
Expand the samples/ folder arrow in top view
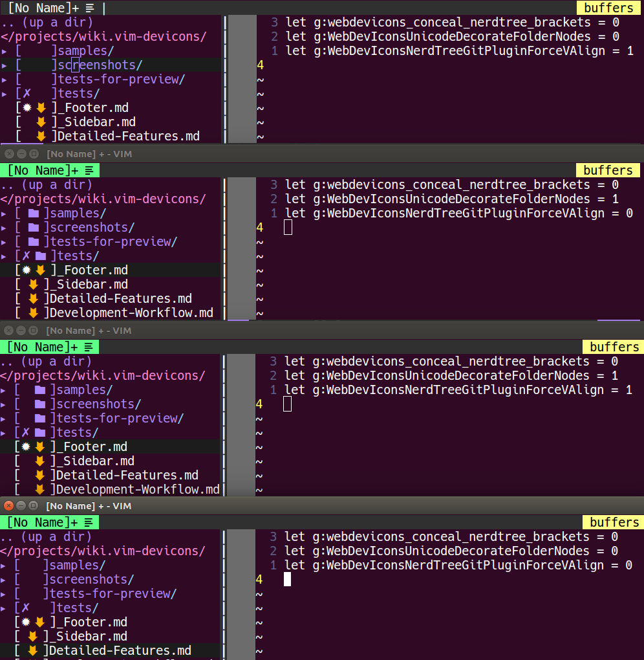(4, 51)
